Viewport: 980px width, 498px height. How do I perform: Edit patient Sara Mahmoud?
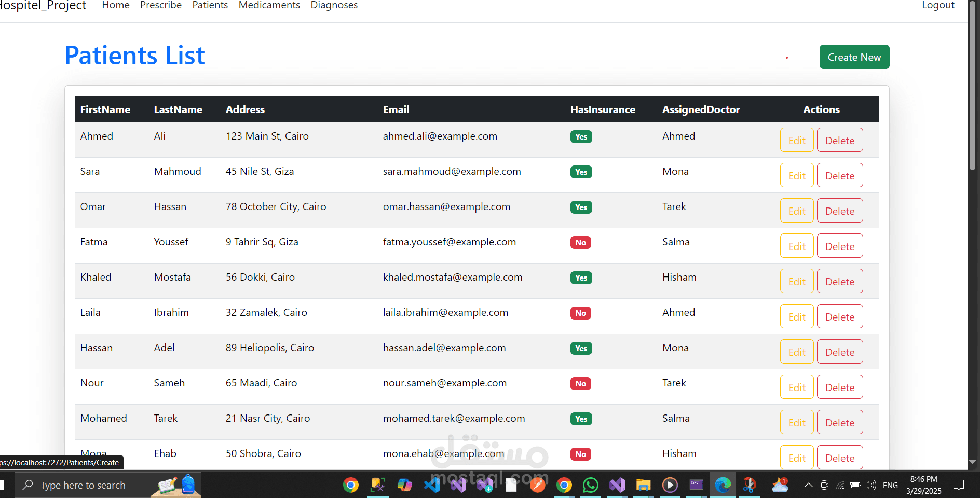click(x=797, y=175)
